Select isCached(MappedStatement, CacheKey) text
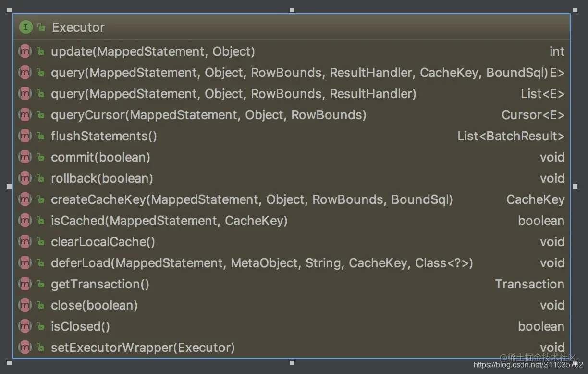The height and width of the screenshot is (374, 588). 169,221
